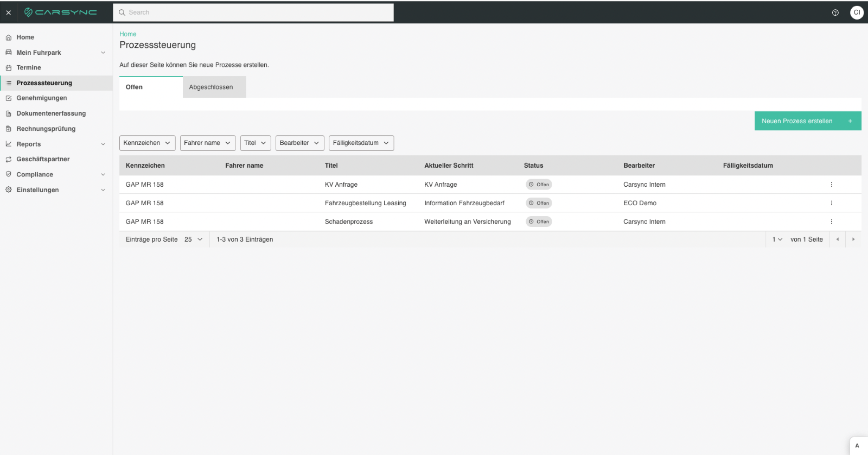Image resolution: width=868 pixels, height=455 pixels.
Task: Sort by Bearbeiter column header
Action: tap(639, 166)
